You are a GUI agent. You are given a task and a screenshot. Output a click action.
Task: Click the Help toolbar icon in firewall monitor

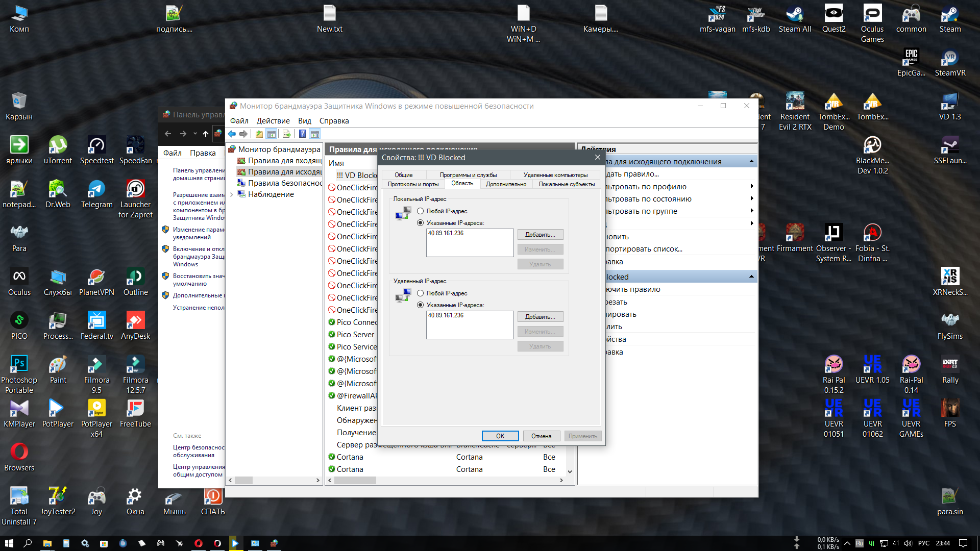302,134
